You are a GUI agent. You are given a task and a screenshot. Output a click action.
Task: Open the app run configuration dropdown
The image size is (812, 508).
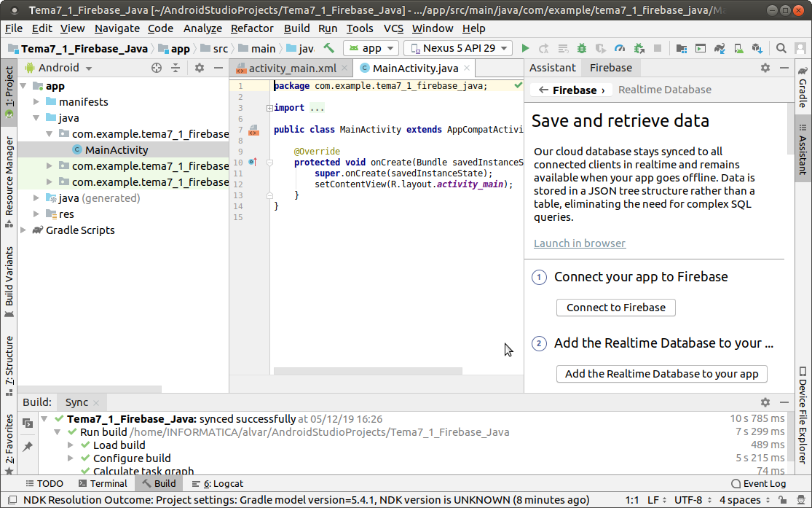[371, 48]
